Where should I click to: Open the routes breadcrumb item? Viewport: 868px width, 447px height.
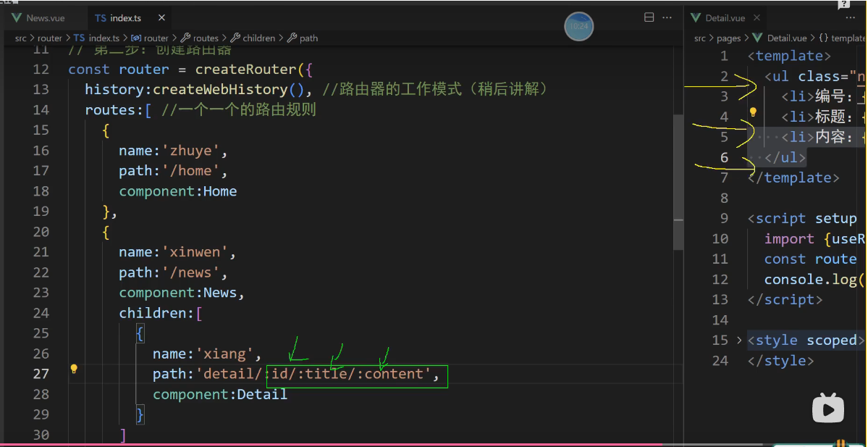click(x=199, y=38)
